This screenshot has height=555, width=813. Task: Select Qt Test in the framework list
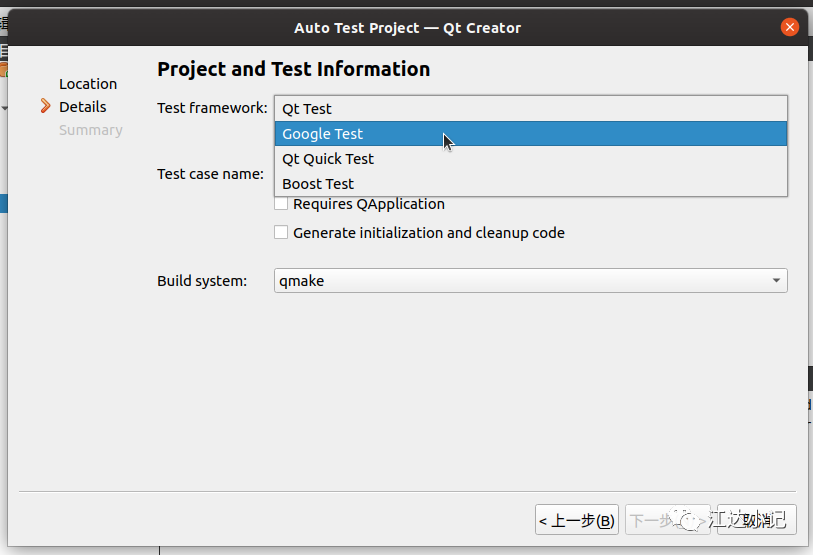(530, 109)
